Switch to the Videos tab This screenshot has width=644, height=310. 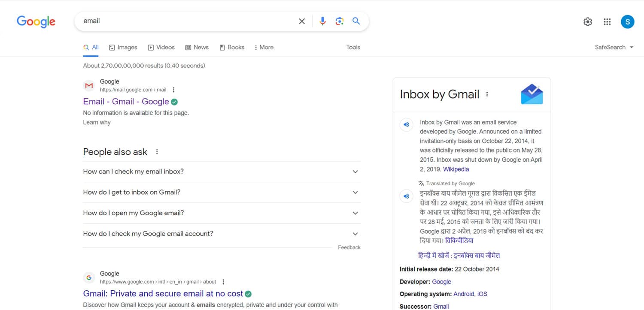point(161,48)
